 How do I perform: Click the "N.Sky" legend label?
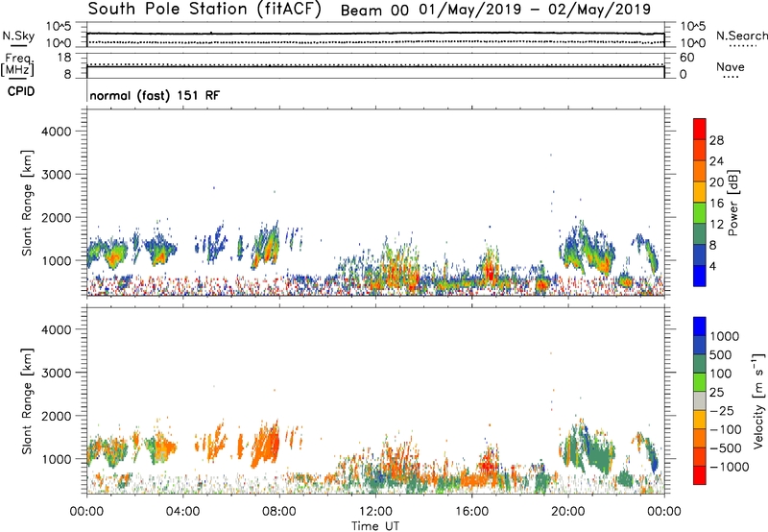click(x=18, y=36)
